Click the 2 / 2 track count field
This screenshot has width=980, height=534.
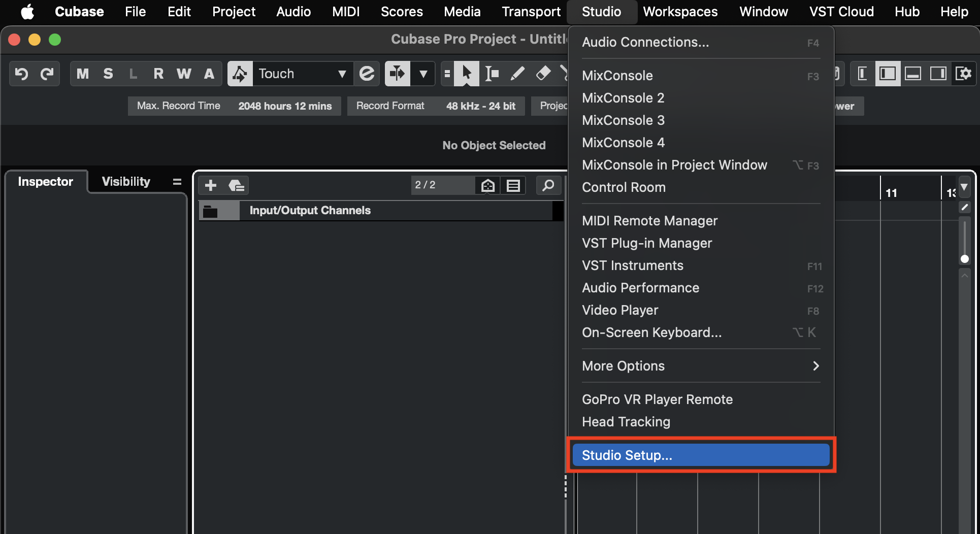click(x=442, y=185)
